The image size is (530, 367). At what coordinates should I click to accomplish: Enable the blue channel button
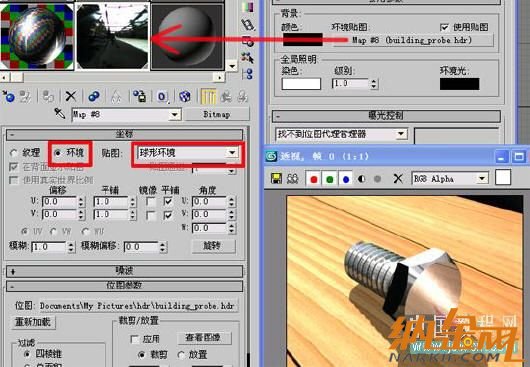pyautogui.click(x=345, y=179)
